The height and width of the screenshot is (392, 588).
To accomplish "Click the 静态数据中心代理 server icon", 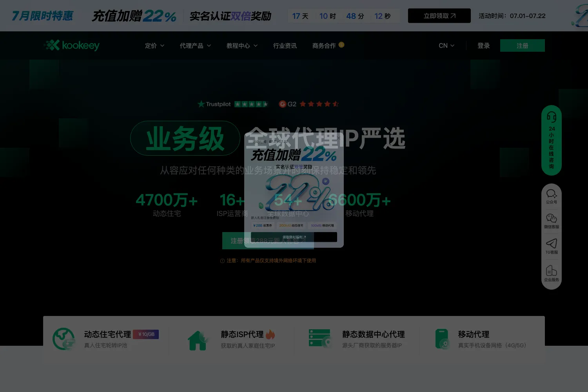I will (x=320, y=339).
